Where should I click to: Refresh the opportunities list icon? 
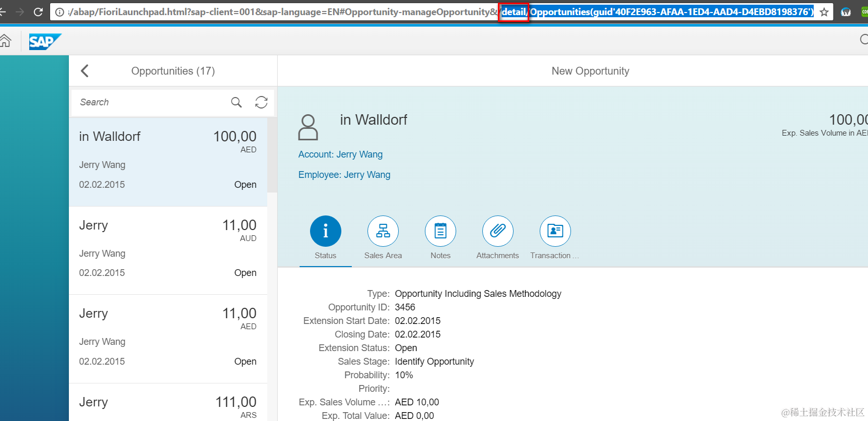261,102
